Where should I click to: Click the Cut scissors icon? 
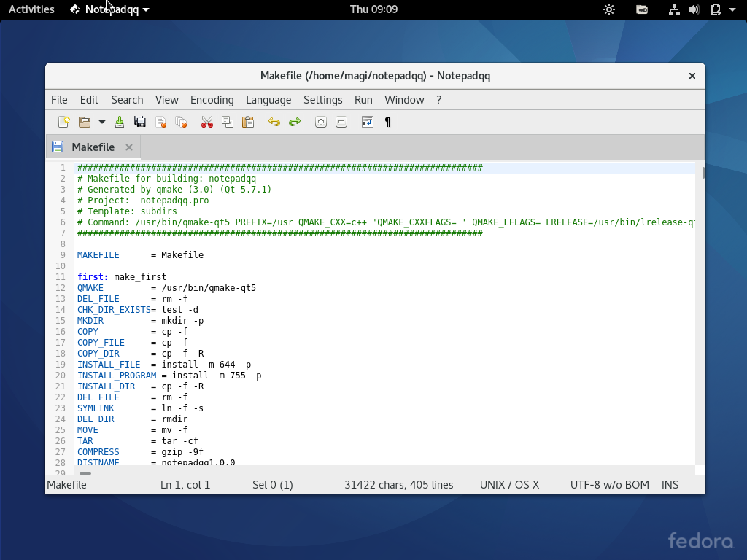pos(206,122)
